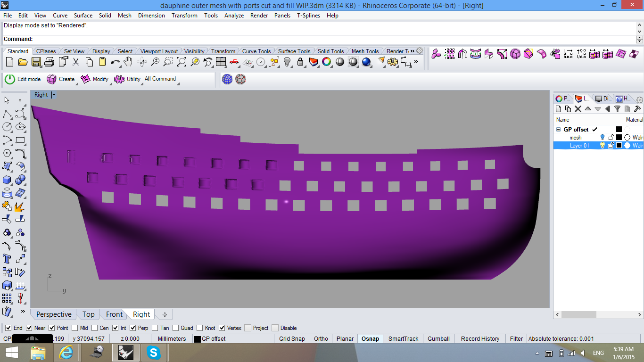This screenshot has width=644, height=362.
Task: Click the padlock Lock objects icon
Action: point(300,62)
